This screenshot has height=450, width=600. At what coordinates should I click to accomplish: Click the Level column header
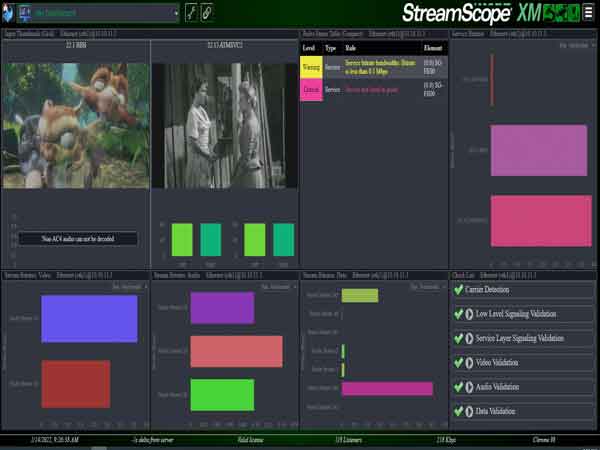tap(308, 48)
